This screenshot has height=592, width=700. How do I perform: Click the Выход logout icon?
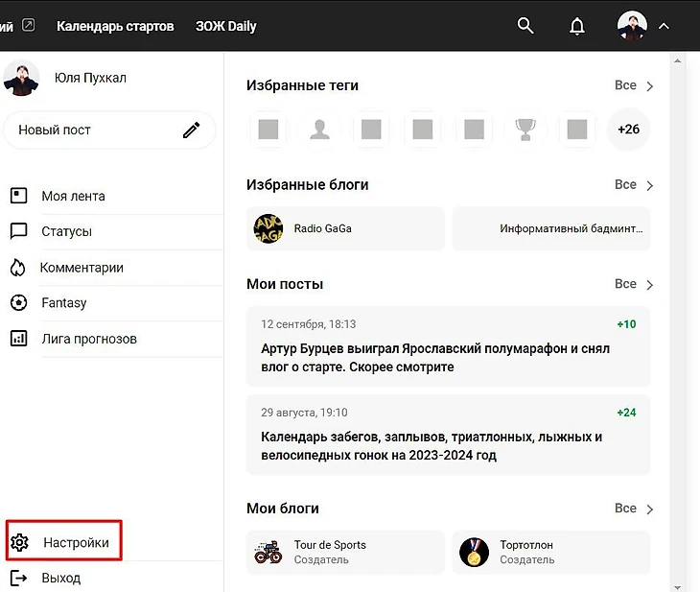pyautogui.click(x=19, y=578)
